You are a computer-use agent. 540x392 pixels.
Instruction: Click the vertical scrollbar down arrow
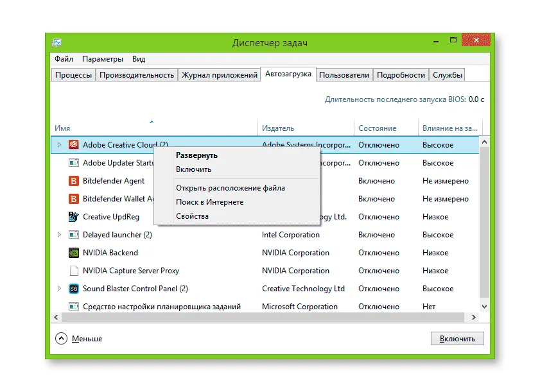pyautogui.click(x=484, y=306)
